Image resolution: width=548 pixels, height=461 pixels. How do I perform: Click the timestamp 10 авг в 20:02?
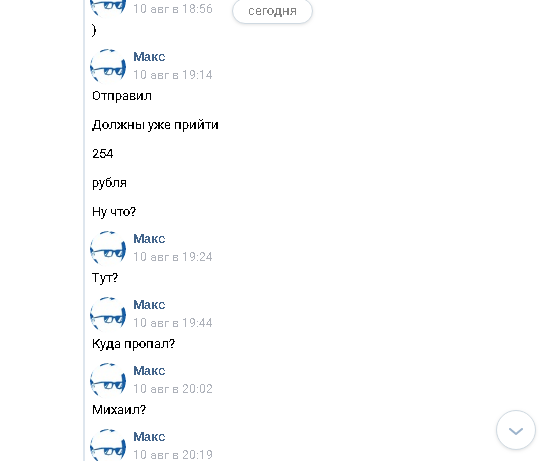click(173, 389)
